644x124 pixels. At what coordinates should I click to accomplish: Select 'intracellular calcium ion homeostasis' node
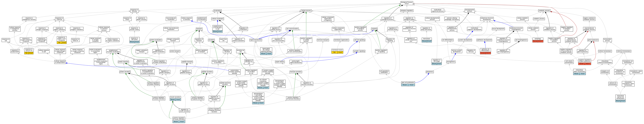pyautogui.click(x=620, y=97)
